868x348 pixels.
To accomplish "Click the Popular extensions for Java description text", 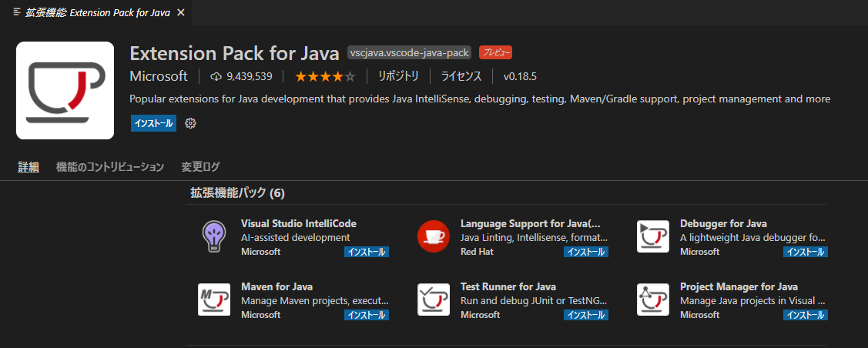I will coord(480,99).
